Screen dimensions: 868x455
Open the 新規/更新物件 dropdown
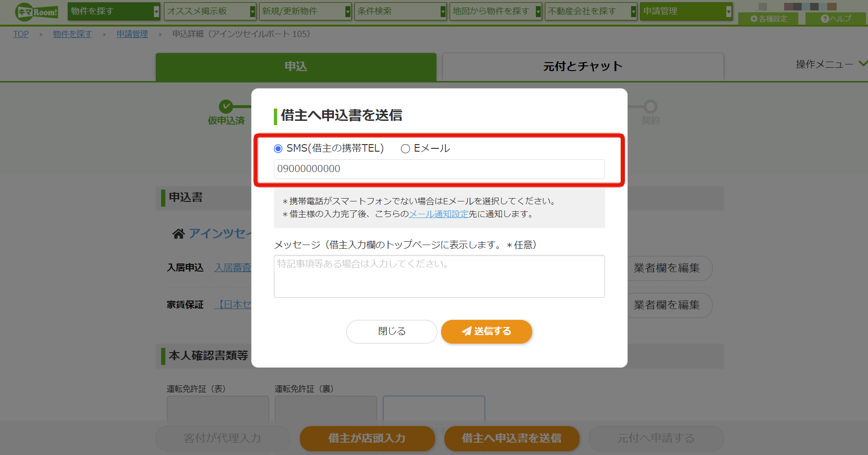point(305,11)
